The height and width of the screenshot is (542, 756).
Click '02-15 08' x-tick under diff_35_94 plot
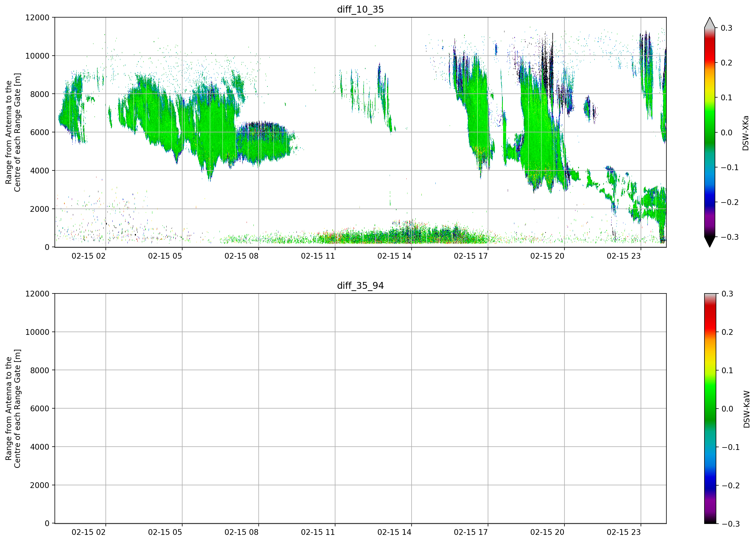tap(241, 532)
